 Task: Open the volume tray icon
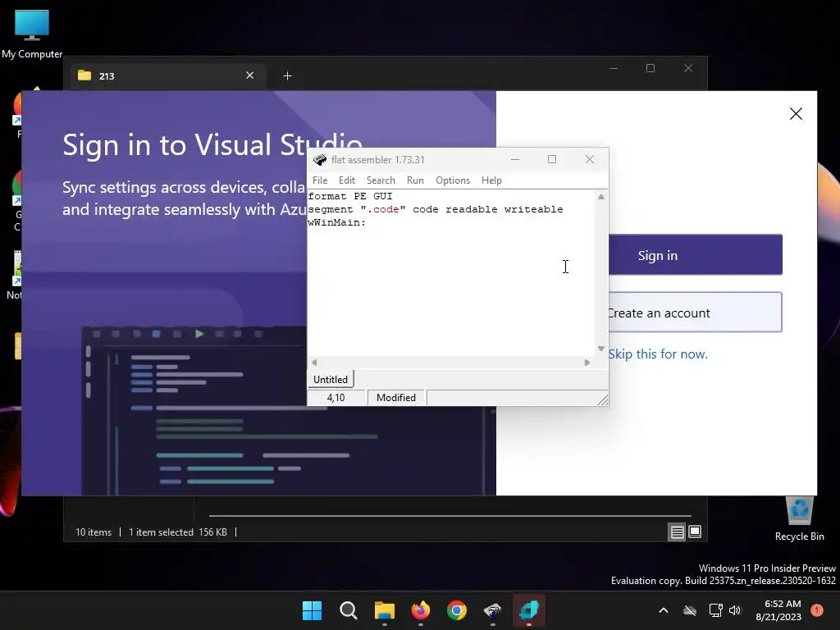pyautogui.click(x=735, y=610)
